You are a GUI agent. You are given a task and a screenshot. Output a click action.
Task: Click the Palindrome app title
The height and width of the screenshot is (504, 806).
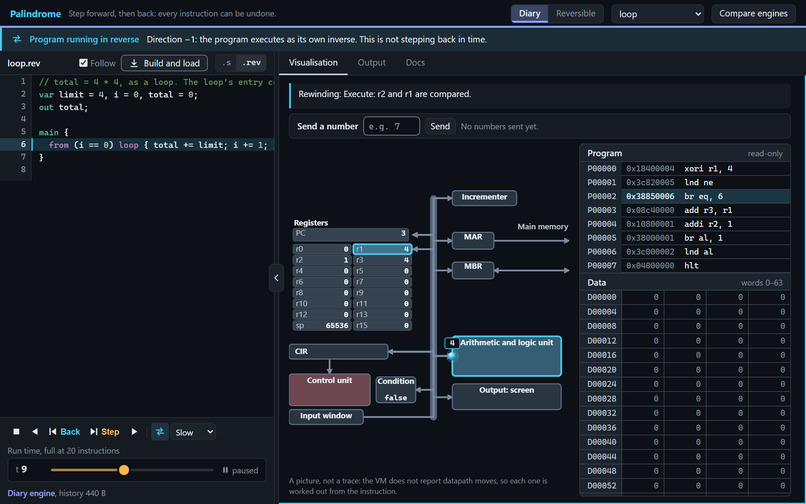[35, 14]
